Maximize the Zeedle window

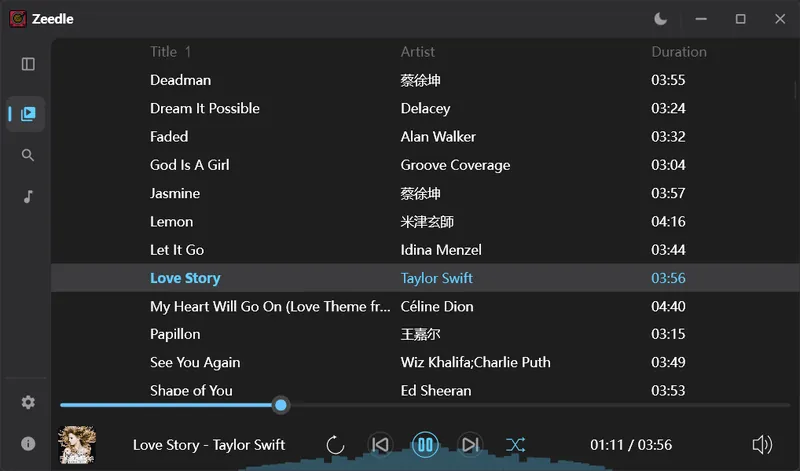[740, 19]
